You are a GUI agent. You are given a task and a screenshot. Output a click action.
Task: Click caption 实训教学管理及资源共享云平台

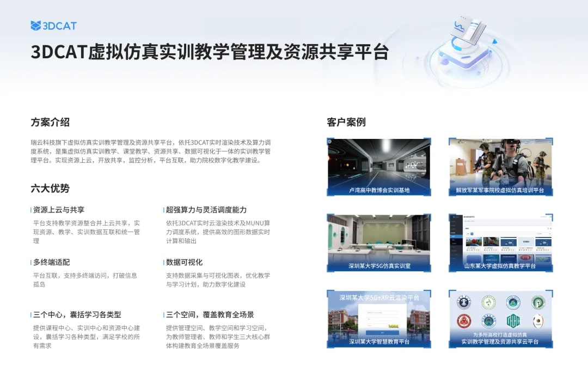coord(500,342)
